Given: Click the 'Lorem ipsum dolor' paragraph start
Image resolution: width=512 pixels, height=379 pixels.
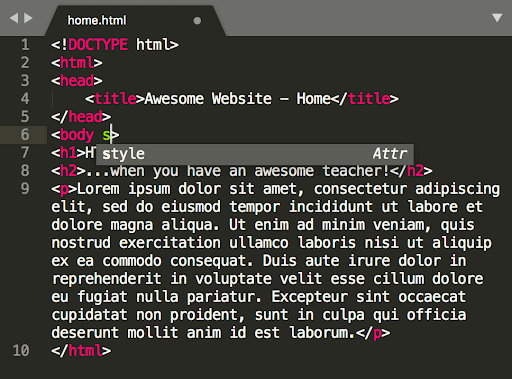Looking at the screenshot, I should (x=149, y=189).
